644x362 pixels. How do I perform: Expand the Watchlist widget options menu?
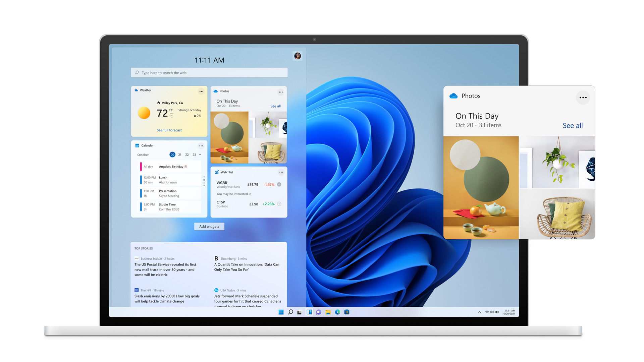281,172
